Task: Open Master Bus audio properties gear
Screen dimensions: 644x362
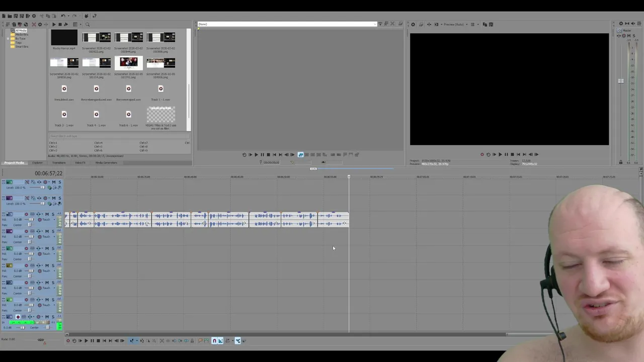Action: pyautogui.click(x=621, y=24)
